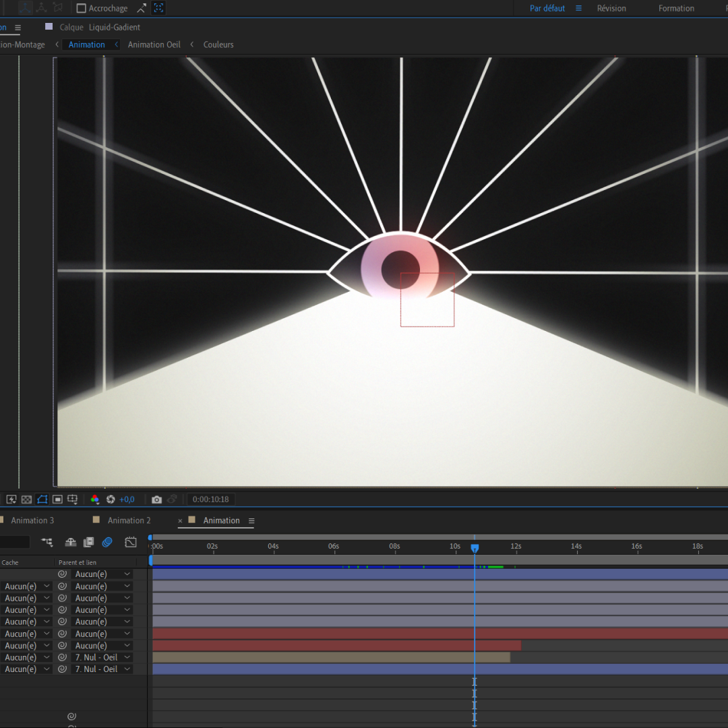
Task: Switch to the Animation 2 timeline tab
Action: coord(129,520)
